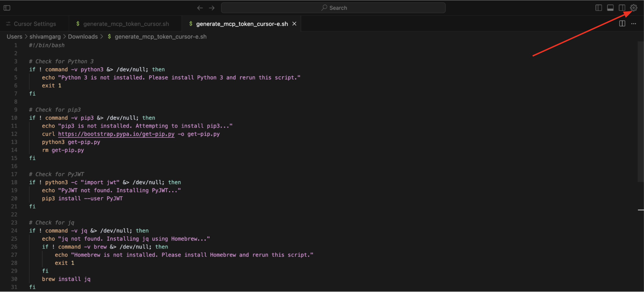
Task: Click the navigate forward arrow
Action: point(212,8)
